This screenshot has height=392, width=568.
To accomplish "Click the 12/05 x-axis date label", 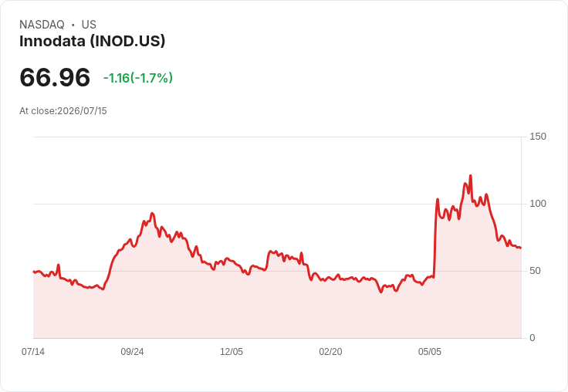I will (232, 352).
